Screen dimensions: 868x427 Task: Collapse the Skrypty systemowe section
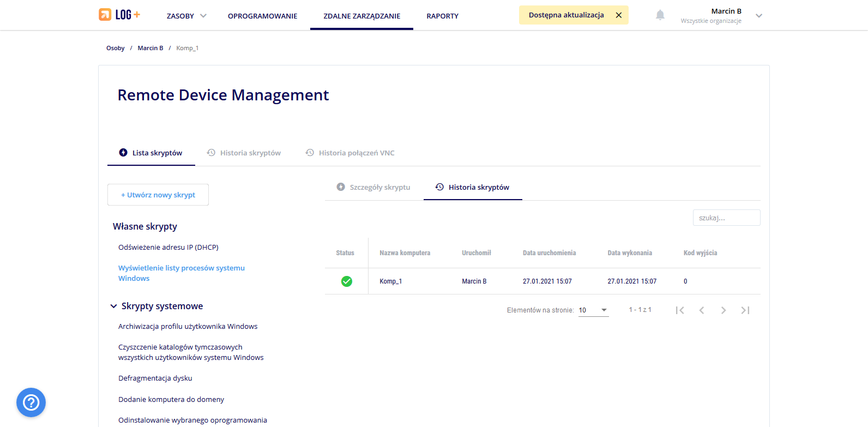[x=114, y=306]
